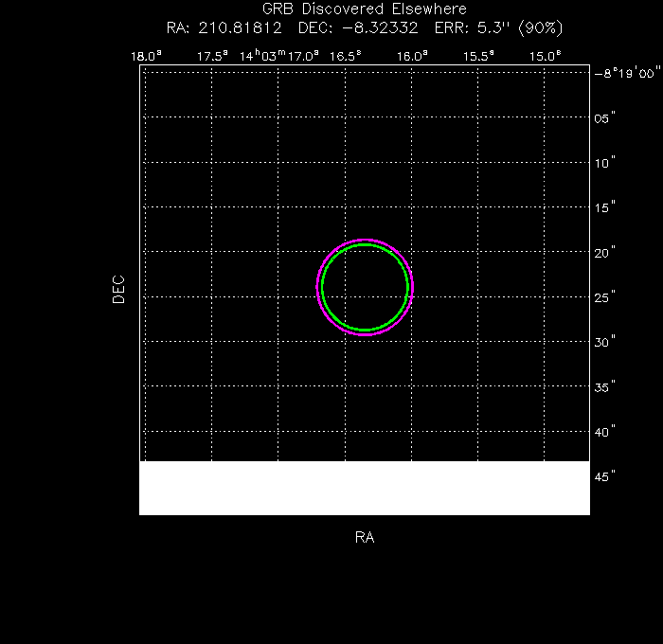
Task: Click the magenta error circle outline
Action: (365, 240)
